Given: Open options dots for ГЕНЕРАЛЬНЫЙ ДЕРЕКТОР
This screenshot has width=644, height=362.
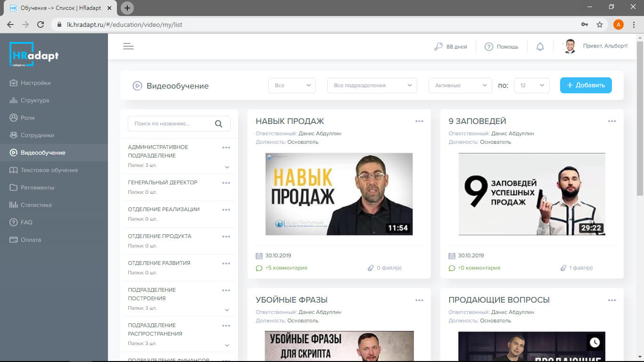Looking at the screenshot, I should [x=226, y=183].
